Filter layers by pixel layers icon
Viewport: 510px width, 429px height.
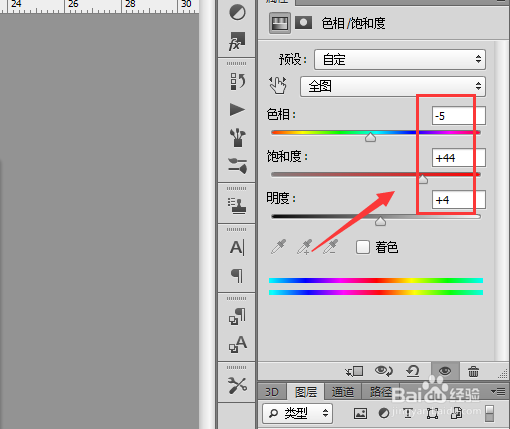360,413
